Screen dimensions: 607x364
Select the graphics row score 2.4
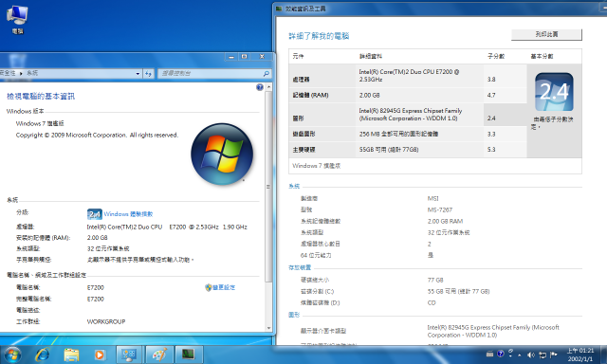coord(491,118)
